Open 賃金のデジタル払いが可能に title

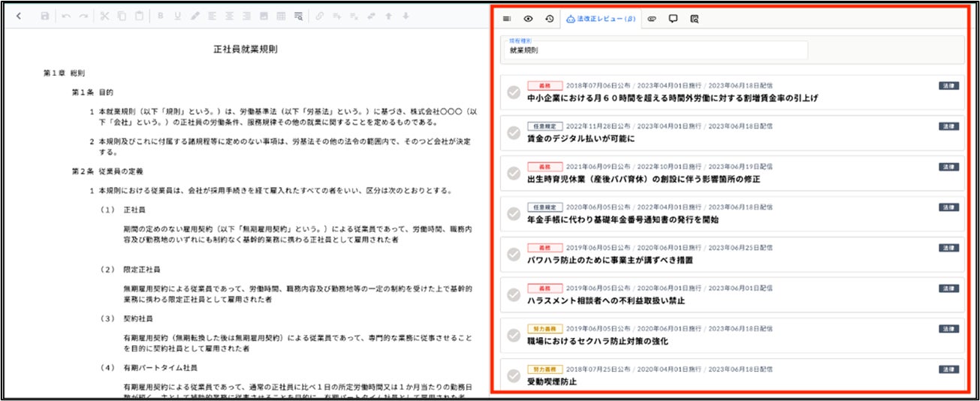pyautogui.click(x=581, y=139)
